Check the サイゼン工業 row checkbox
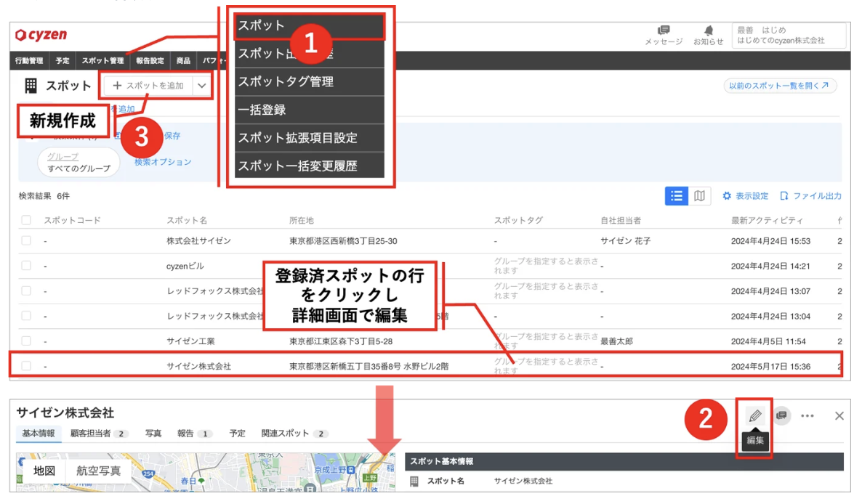 coord(26,341)
